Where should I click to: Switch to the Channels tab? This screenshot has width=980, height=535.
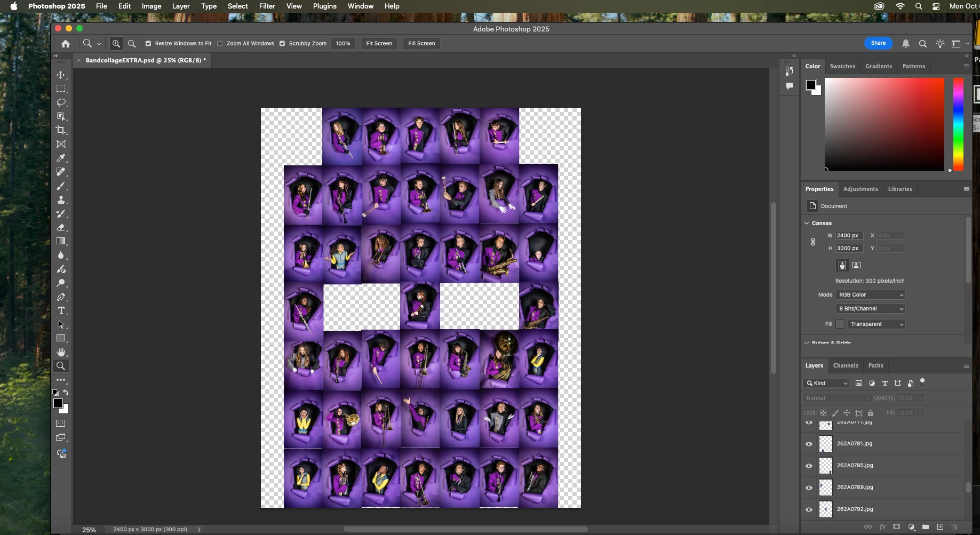[x=846, y=366]
